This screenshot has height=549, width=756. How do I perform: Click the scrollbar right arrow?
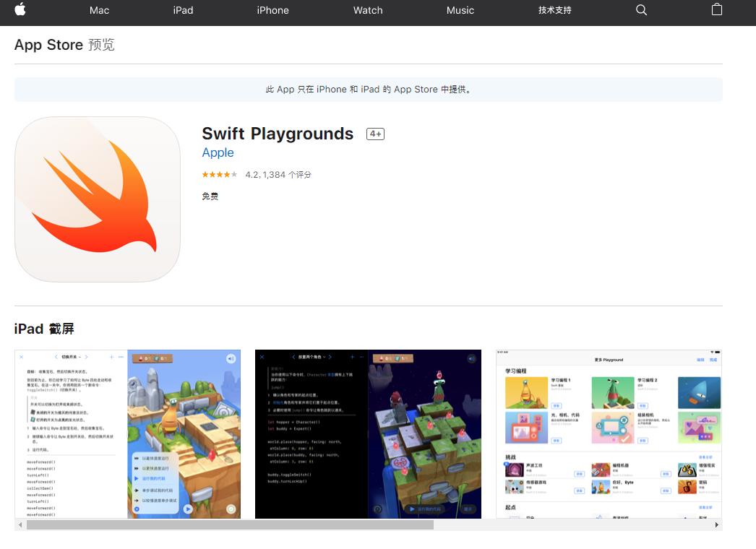pyautogui.click(x=717, y=525)
